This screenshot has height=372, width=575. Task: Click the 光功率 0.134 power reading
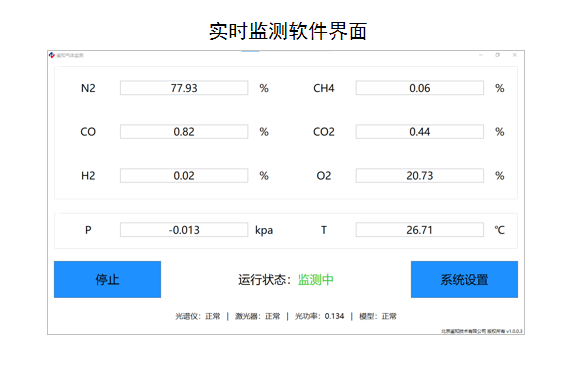pos(319,316)
